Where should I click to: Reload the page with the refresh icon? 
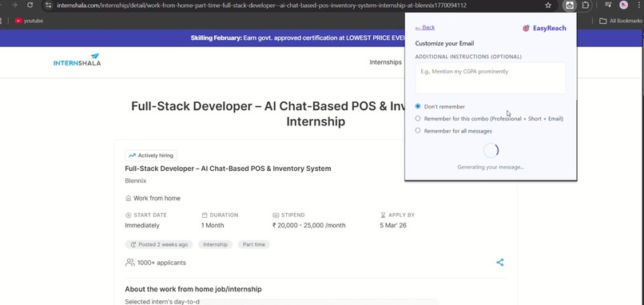coord(30,6)
